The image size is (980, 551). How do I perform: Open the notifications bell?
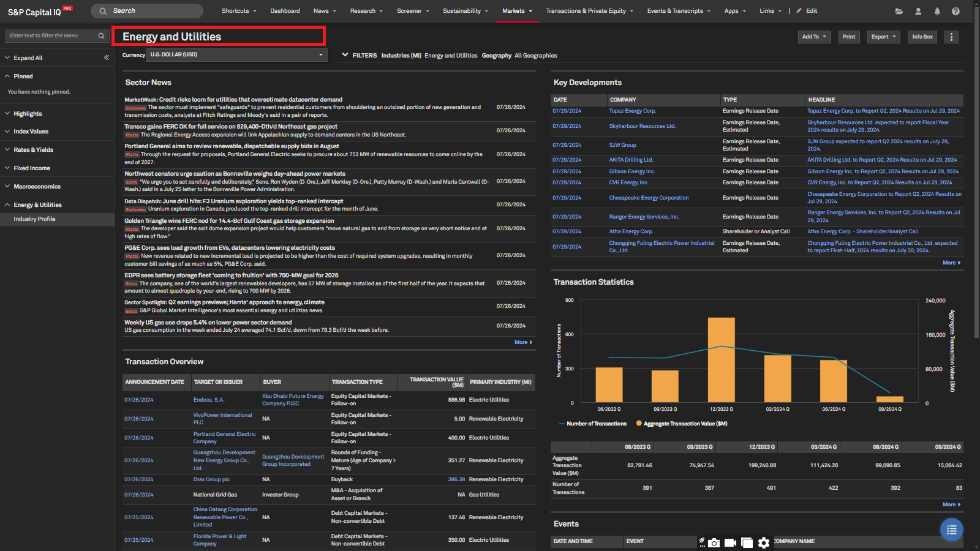click(x=937, y=11)
